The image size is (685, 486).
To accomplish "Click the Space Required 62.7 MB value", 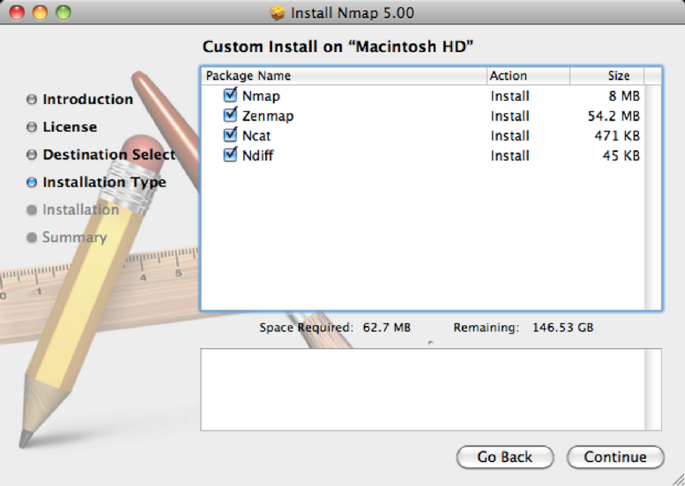I will click(387, 327).
